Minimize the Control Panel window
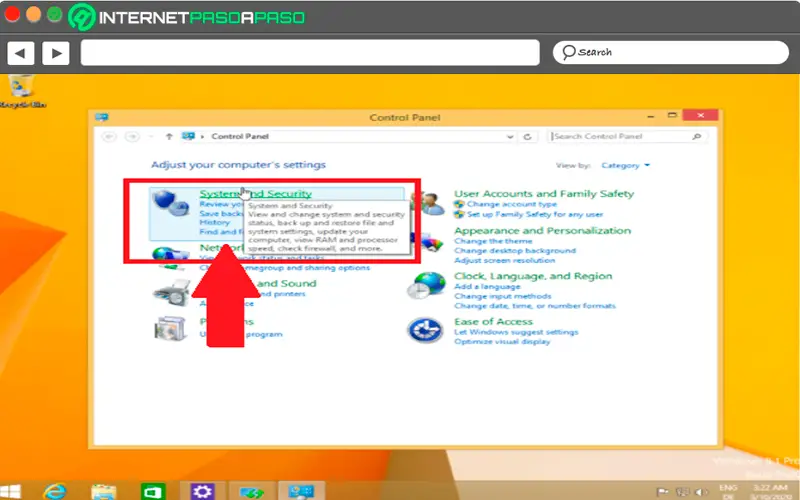This screenshot has width=800, height=500. (651, 116)
